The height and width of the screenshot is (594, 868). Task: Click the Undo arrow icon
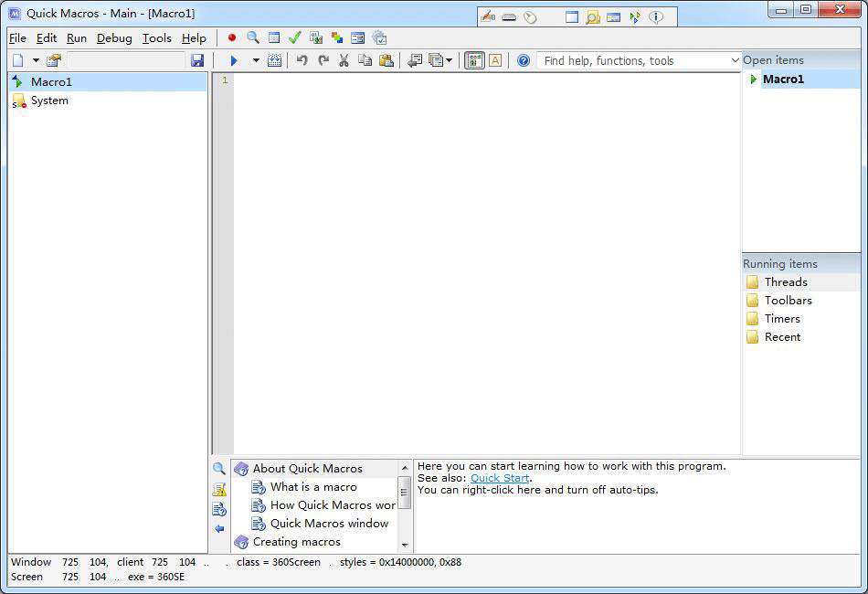click(302, 60)
